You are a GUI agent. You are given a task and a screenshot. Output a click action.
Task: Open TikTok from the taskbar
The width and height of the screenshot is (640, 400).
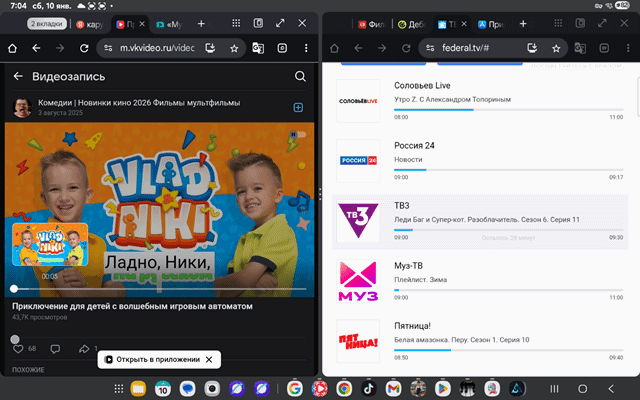368,388
